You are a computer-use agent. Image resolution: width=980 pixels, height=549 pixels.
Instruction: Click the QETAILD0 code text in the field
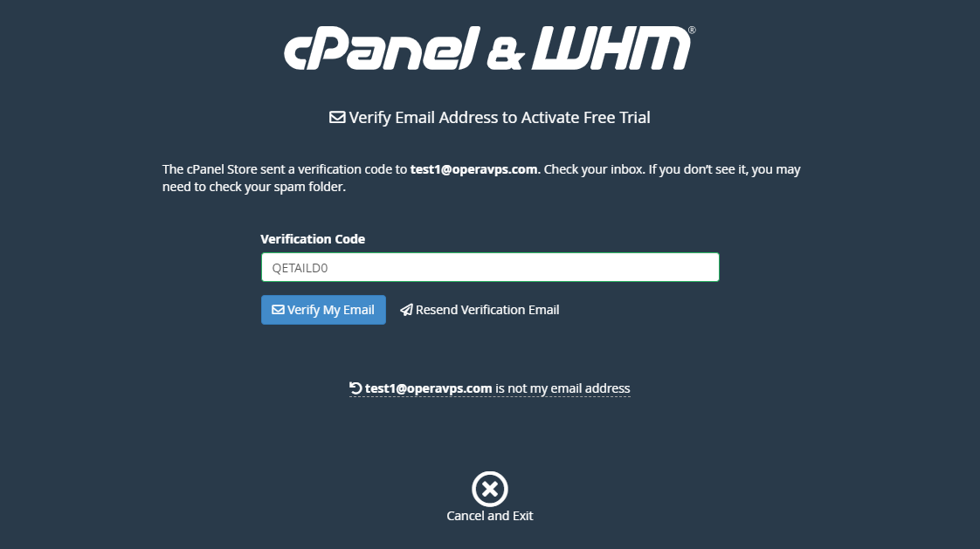pos(300,268)
